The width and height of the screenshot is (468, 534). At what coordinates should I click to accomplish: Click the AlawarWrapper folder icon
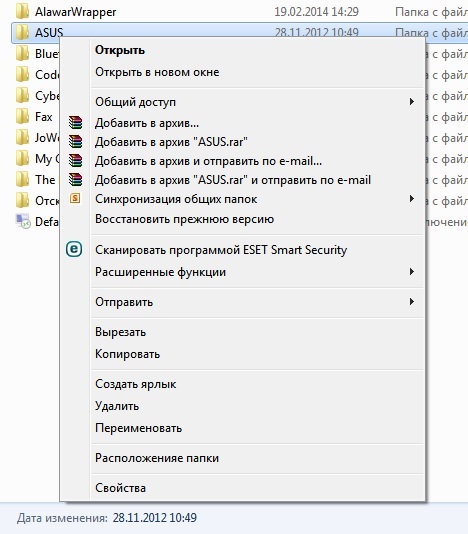pos(22,12)
